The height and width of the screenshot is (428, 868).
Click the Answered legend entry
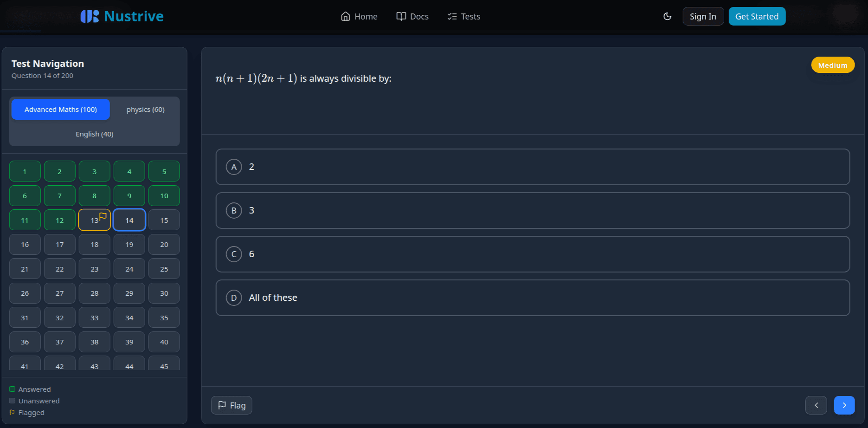[x=30, y=389]
